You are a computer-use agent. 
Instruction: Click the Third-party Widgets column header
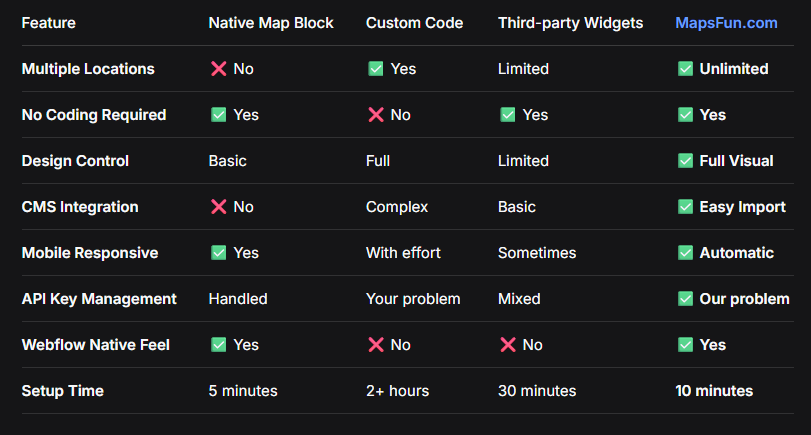[570, 23]
